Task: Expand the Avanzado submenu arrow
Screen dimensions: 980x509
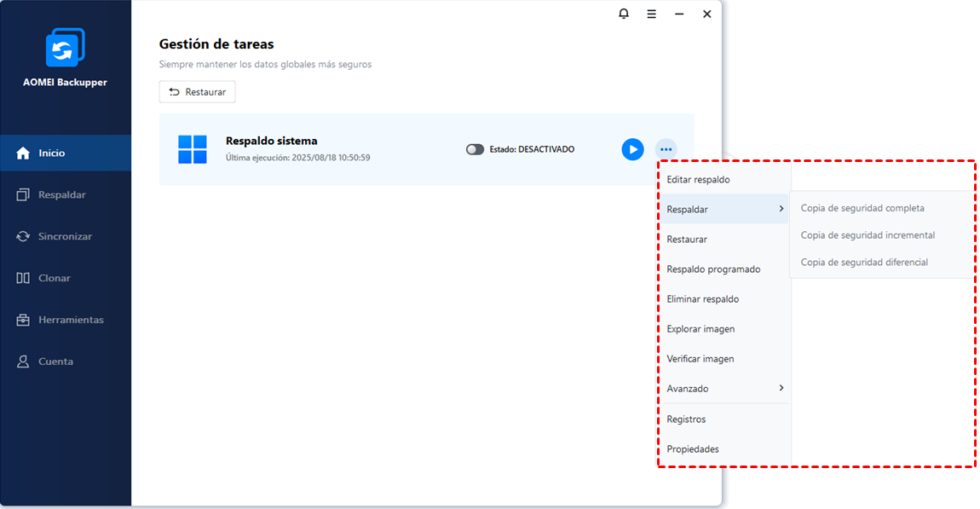Action: pos(781,388)
